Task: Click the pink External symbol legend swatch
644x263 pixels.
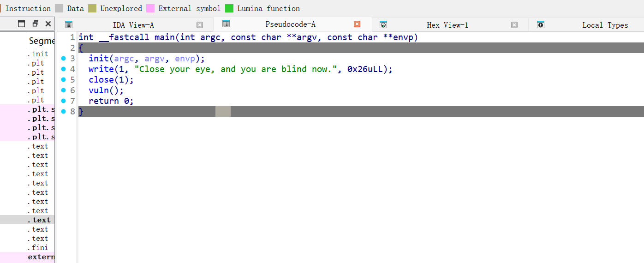Action: pyautogui.click(x=150, y=8)
